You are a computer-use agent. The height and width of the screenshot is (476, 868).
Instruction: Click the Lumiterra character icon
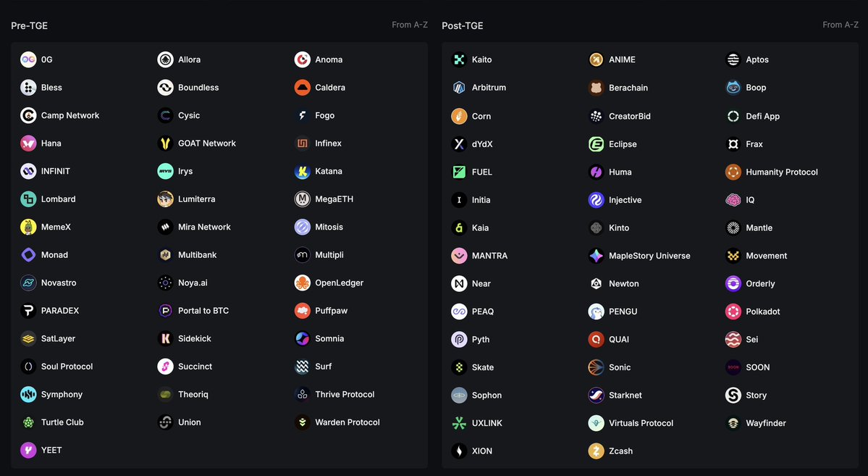pos(165,199)
